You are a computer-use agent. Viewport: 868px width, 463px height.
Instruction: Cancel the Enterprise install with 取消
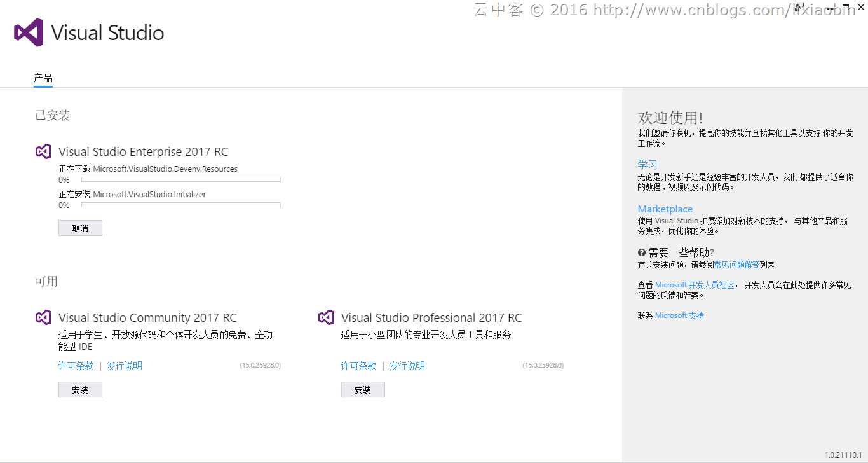click(x=80, y=228)
